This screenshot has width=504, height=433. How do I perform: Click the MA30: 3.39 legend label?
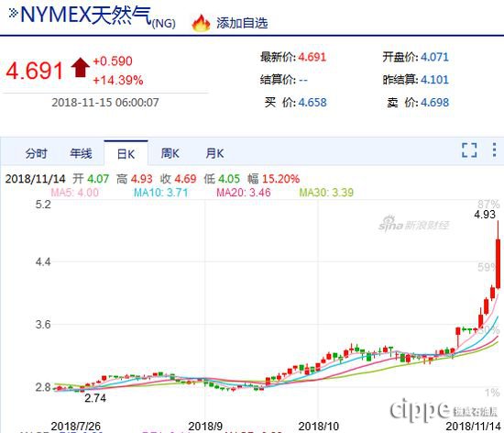tap(326, 193)
